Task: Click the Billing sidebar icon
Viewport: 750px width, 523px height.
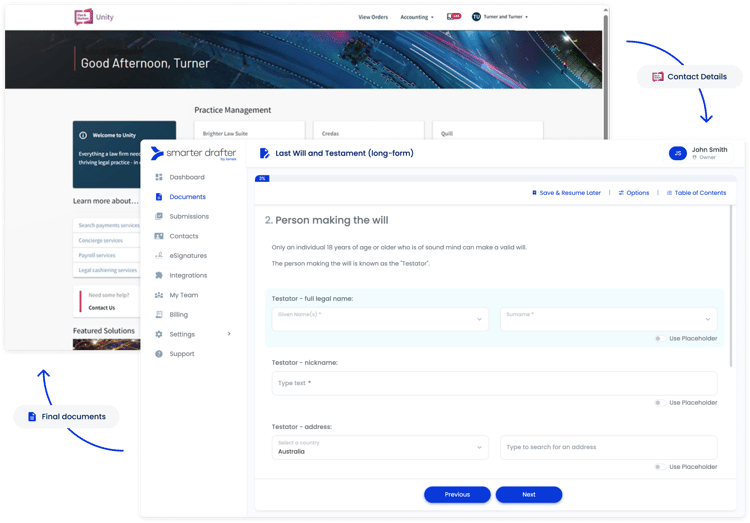Action: (159, 314)
